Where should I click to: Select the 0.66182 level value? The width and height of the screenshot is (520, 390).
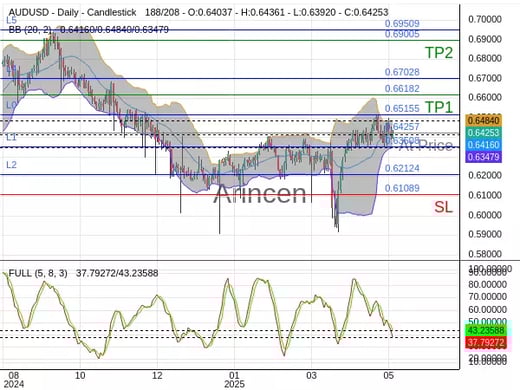402,88
